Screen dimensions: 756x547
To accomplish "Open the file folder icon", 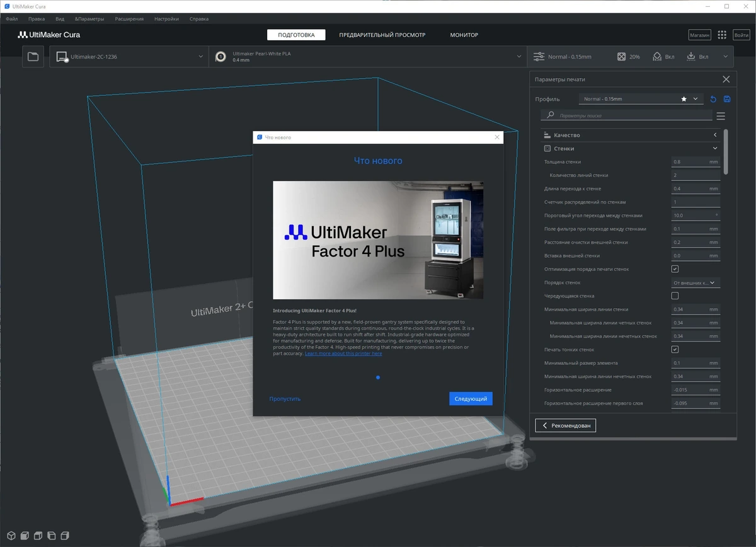I will [33, 57].
